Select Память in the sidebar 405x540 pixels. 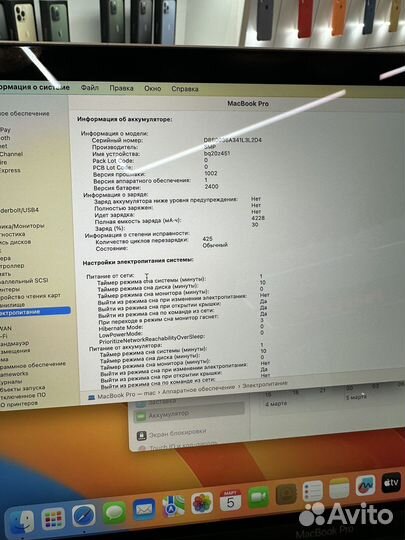click(6, 274)
